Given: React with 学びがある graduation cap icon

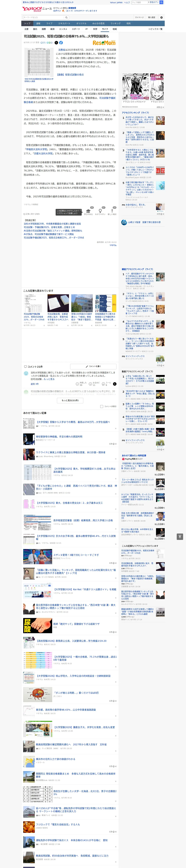Looking at the screenshot, I should coord(89,211).
